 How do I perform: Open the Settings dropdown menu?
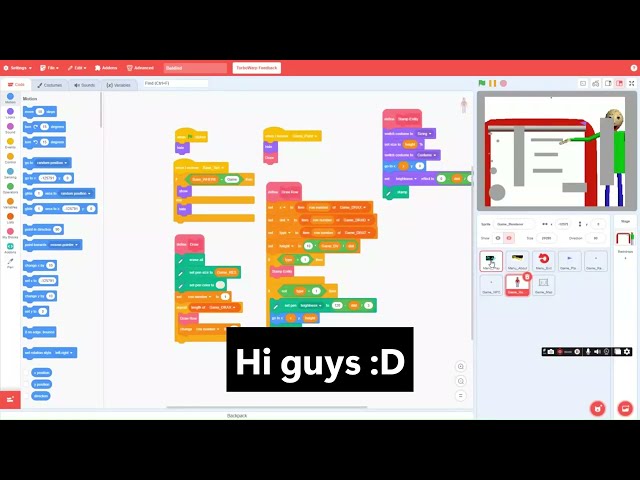tap(17, 68)
